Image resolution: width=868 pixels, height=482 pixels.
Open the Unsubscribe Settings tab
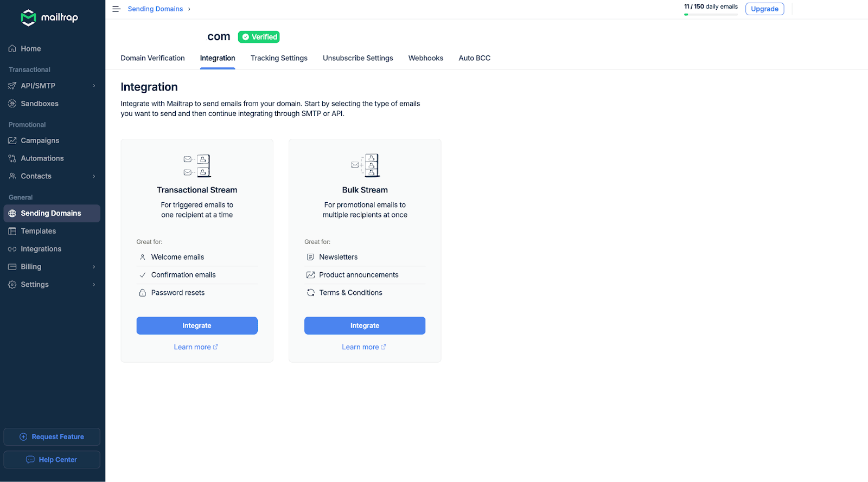(x=358, y=58)
